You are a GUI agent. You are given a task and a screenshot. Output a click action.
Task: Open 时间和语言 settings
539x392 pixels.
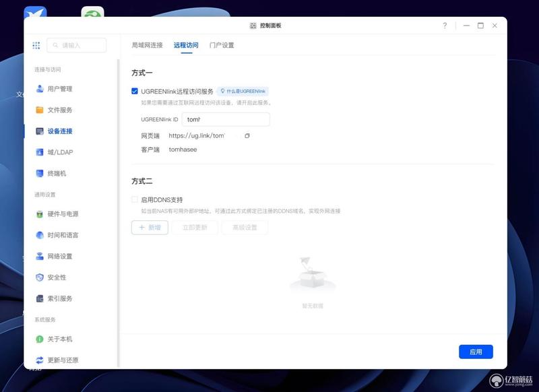pyautogui.click(x=57, y=235)
